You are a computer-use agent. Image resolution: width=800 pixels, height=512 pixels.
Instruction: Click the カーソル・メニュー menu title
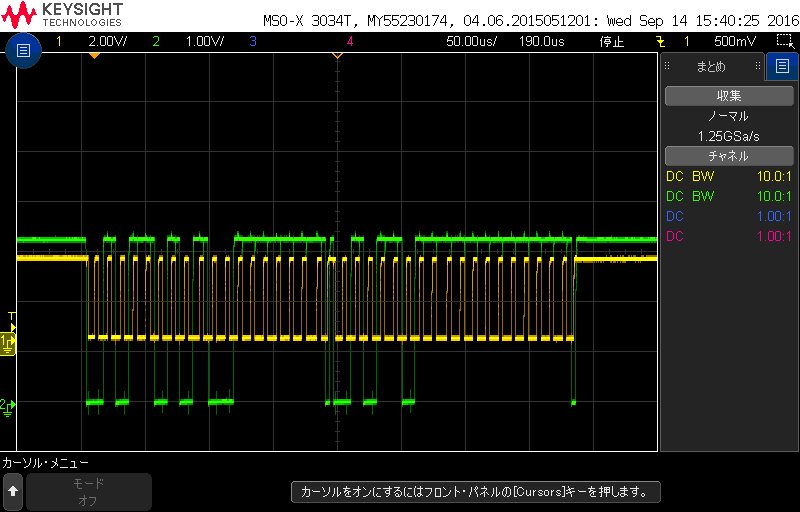click(x=45, y=463)
